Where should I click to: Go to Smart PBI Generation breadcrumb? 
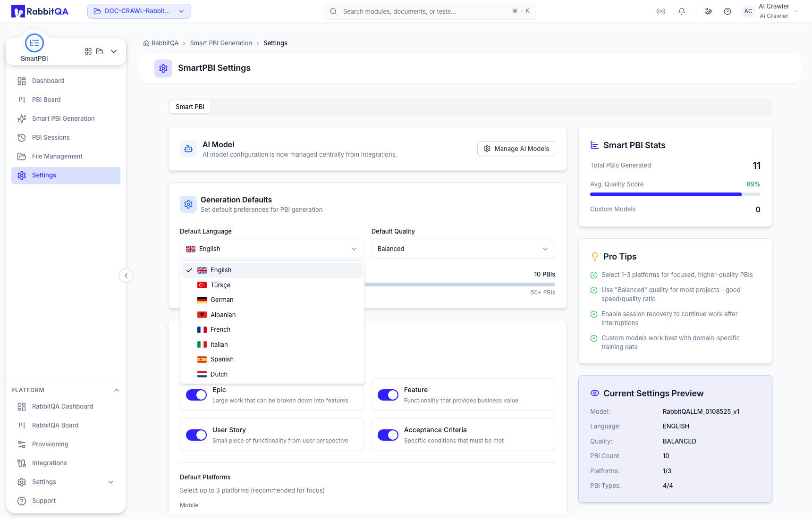(x=221, y=43)
